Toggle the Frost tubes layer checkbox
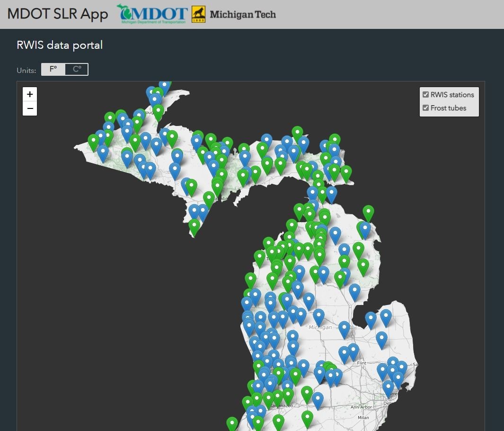The height and width of the screenshot is (431, 504). pos(425,108)
